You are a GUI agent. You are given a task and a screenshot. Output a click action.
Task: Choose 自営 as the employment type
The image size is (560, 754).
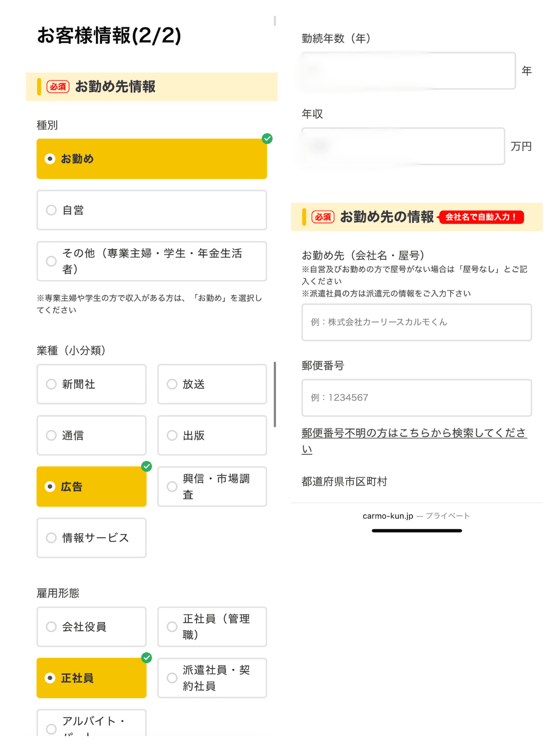tap(152, 210)
